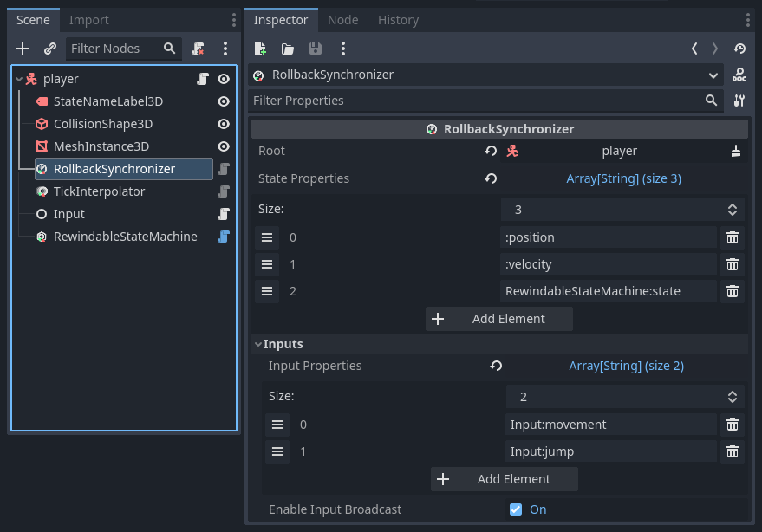Switch to the Node tab

pyautogui.click(x=342, y=20)
